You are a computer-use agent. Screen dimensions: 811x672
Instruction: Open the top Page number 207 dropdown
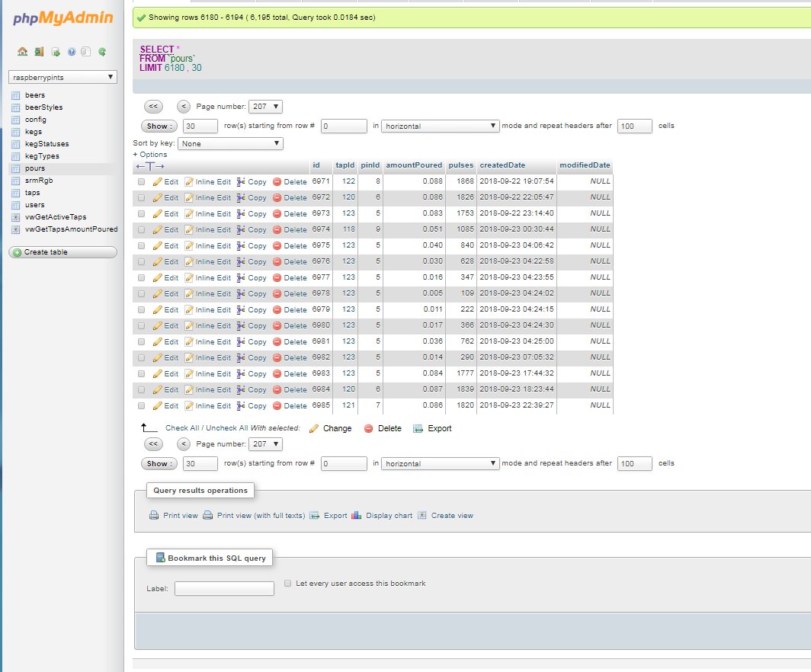[265, 107]
